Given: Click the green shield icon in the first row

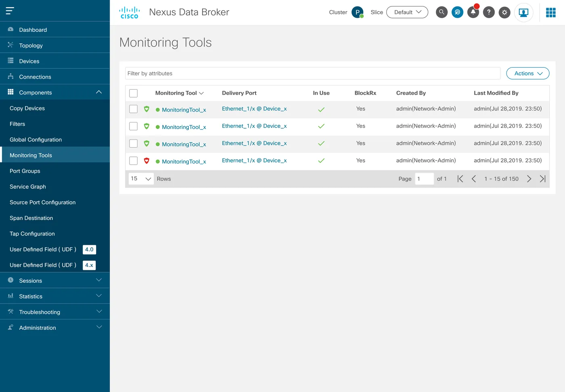Looking at the screenshot, I should (146, 109).
